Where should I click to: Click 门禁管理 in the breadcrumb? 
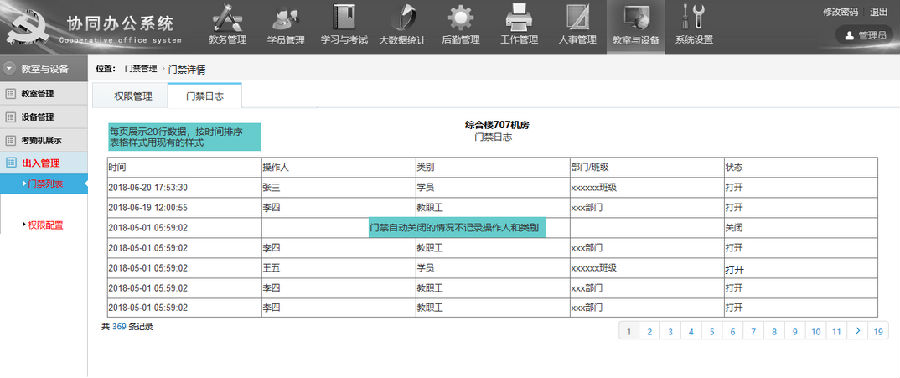coord(141,69)
